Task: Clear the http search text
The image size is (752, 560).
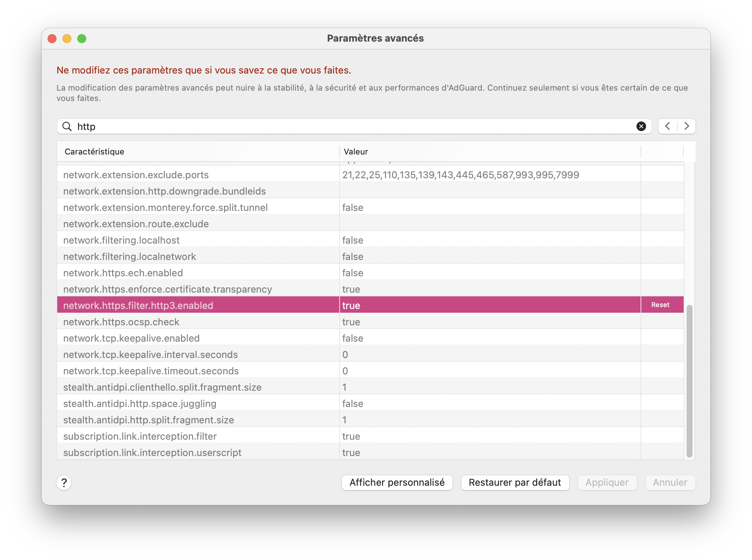Action: (641, 126)
